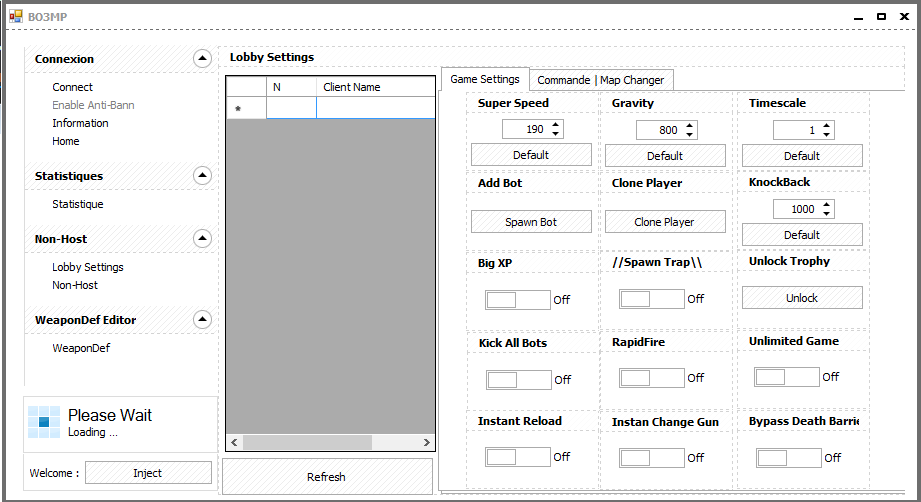This screenshot has width=921, height=502.
Task: Click horizontal scrollbar thumb in client table
Action: coord(307,442)
